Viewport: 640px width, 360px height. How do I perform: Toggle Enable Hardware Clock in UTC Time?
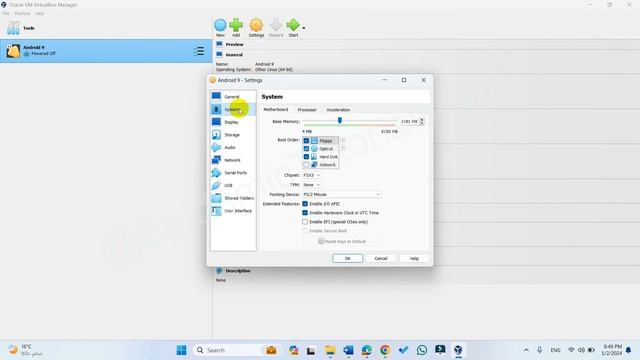(x=305, y=213)
